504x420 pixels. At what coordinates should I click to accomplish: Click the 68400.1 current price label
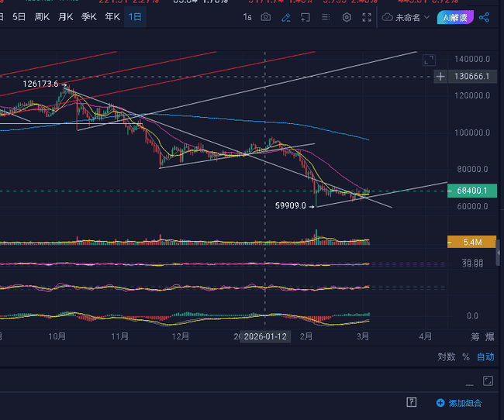tap(471, 190)
